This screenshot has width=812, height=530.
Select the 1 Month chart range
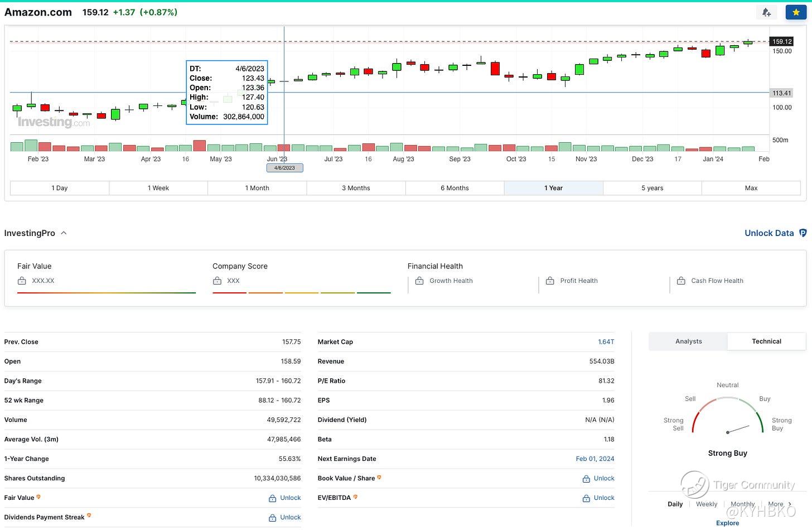tap(257, 188)
